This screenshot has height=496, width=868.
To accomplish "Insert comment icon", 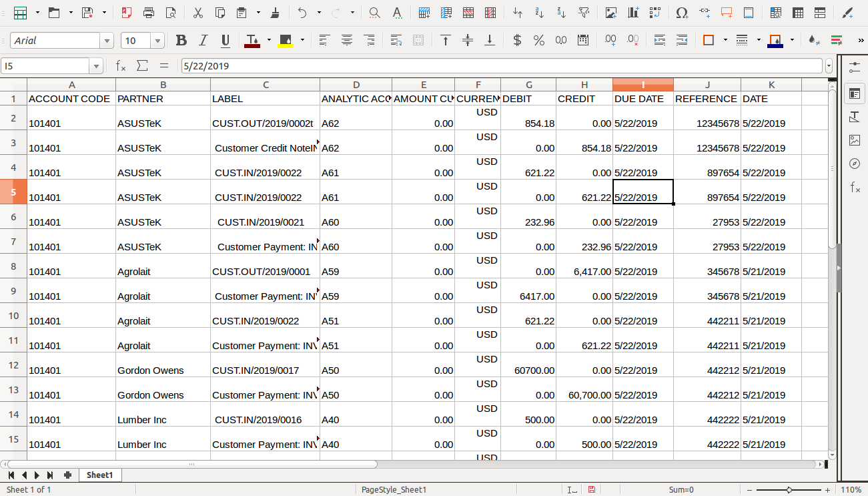I will [x=727, y=13].
